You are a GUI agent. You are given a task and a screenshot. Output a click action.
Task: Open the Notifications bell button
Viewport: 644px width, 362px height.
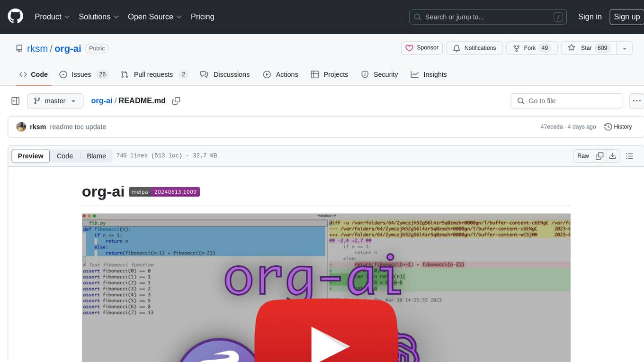coord(474,48)
